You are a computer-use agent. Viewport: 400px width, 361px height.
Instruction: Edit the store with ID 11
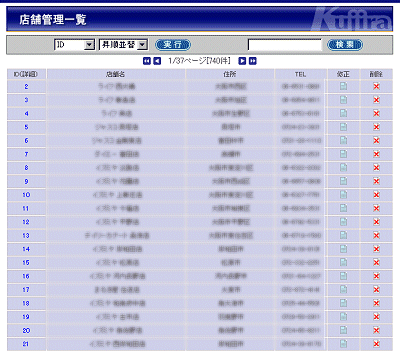tap(343, 209)
